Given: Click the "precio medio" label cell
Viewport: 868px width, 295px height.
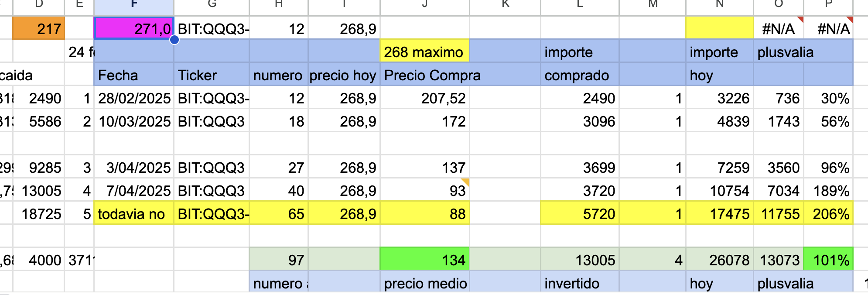Looking at the screenshot, I should (x=424, y=283).
